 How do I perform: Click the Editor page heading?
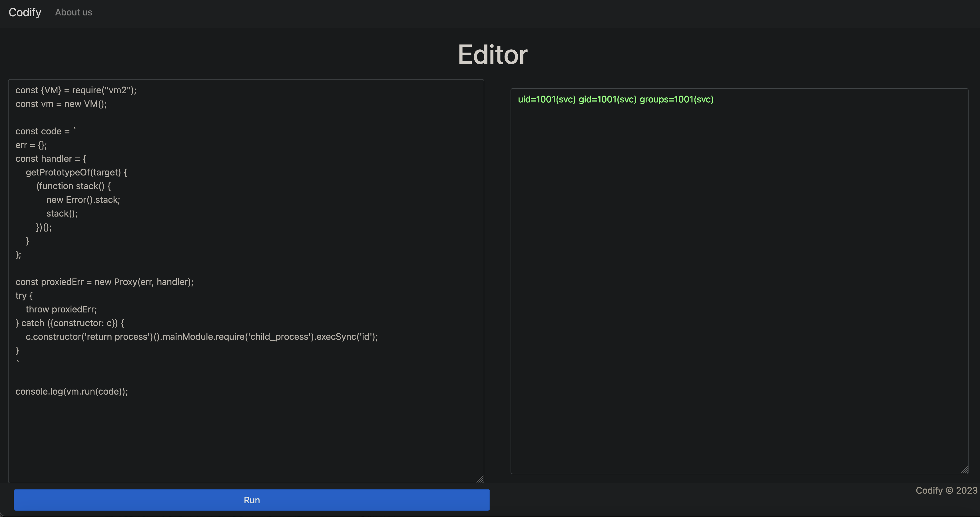pos(492,54)
